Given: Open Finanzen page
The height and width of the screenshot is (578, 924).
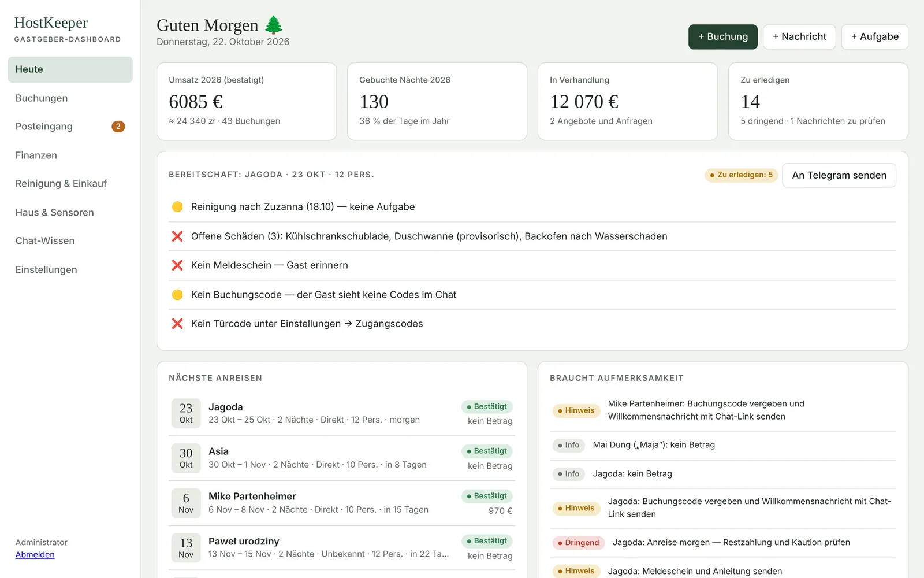Looking at the screenshot, I should [x=70, y=155].
